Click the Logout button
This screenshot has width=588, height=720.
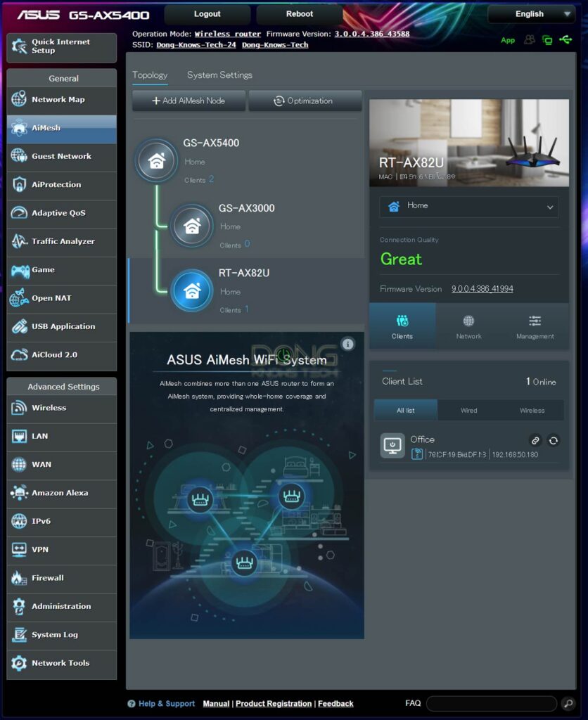click(x=207, y=14)
